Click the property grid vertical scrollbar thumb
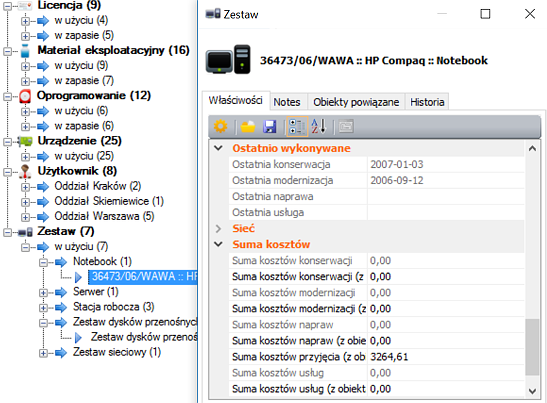547x403 pixels. tap(532, 347)
